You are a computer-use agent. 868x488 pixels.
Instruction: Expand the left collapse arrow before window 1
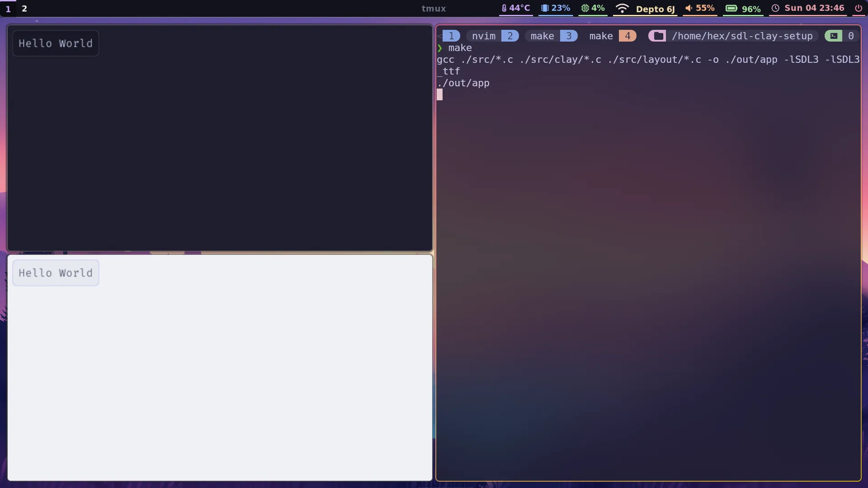pyautogui.click(x=439, y=36)
